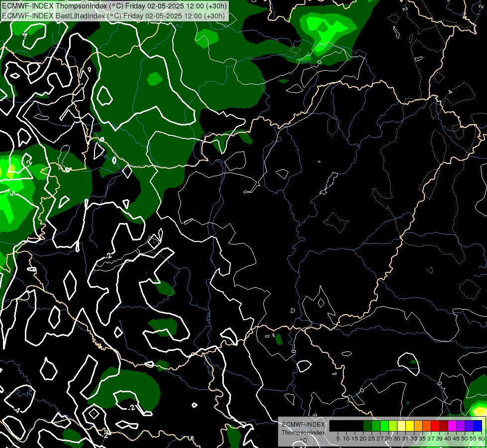Click the BestLiftedIndex title line in the header
This screenshot has height=448, width=487.
(113, 15)
